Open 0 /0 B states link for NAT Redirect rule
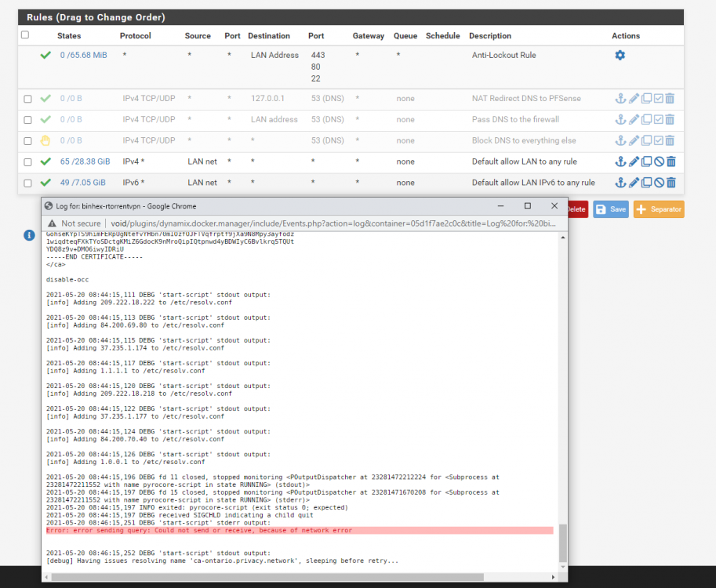This screenshot has width=716, height=588. click(71, 98)
